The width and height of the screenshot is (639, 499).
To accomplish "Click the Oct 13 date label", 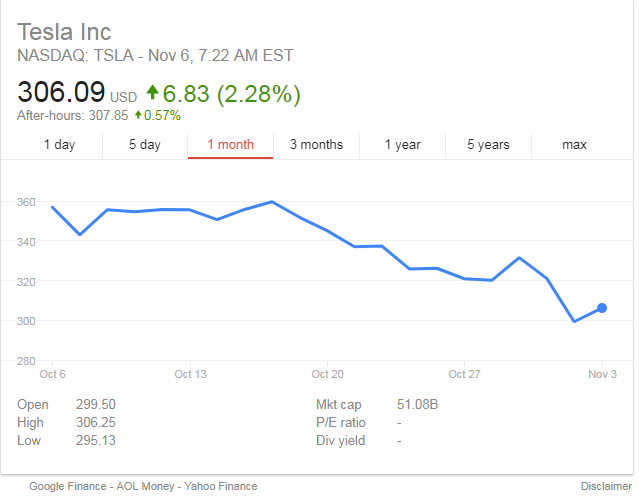I will (x=190, y=374).
